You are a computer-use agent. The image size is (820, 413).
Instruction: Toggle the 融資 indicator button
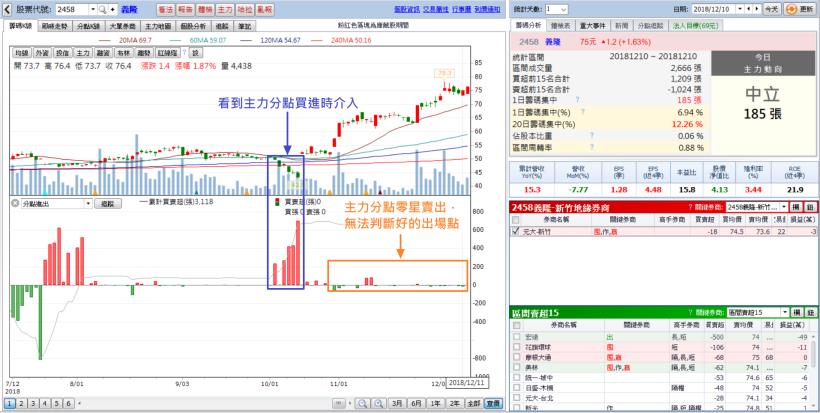tap(103, 53)
